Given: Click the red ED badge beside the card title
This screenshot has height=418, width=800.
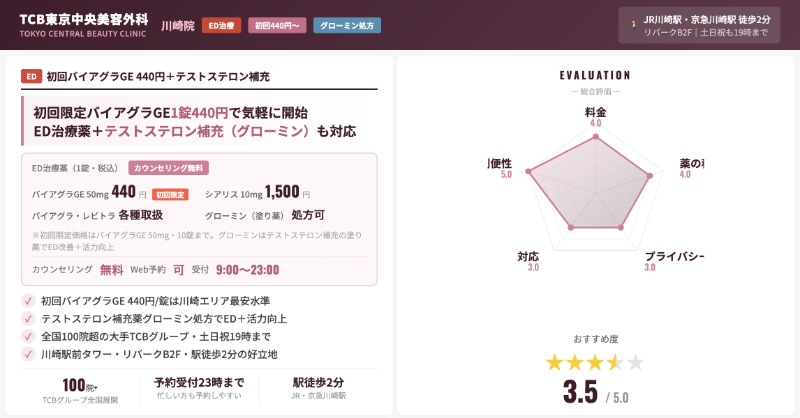Looking at the screenshot, I should [x=30, y=76].
